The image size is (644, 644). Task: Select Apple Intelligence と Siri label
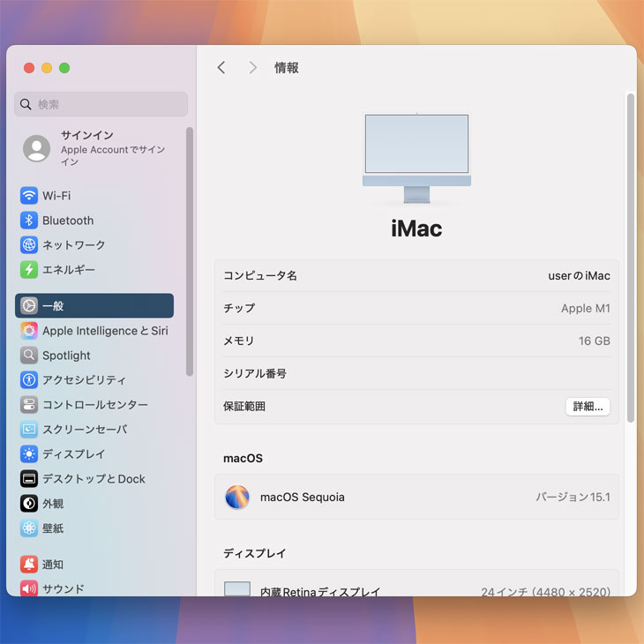[x=105, y=331]
